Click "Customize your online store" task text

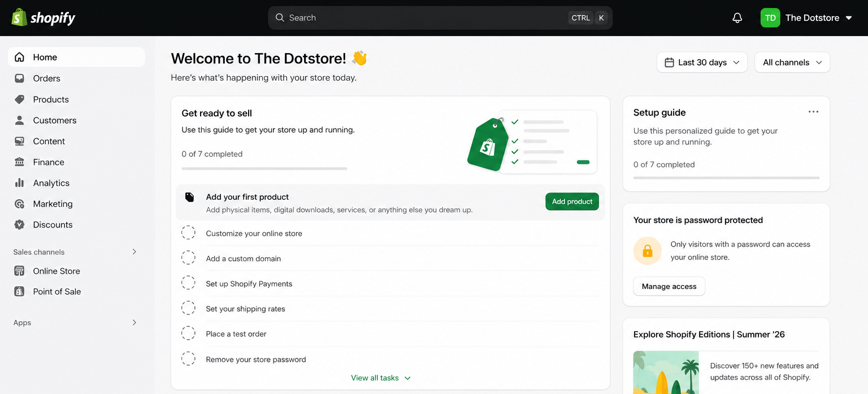(x=254, y=233)
